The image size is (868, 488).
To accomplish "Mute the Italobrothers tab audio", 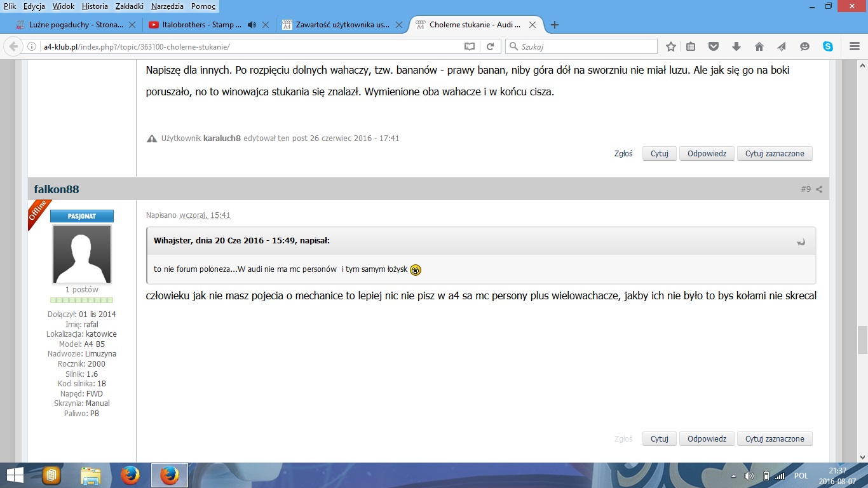I will (252, 25).
